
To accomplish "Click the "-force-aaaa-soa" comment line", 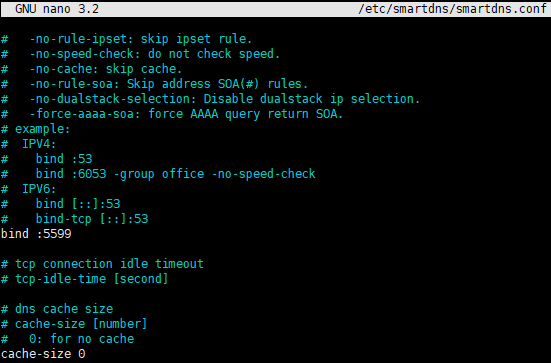I will [x=172, y=114].
